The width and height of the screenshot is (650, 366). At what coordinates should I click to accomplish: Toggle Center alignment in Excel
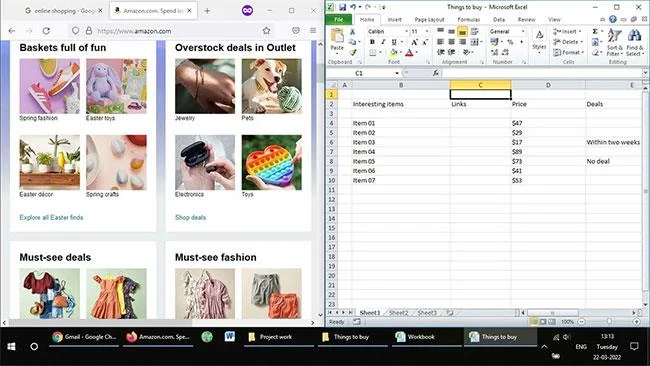(x=451, y=42)
